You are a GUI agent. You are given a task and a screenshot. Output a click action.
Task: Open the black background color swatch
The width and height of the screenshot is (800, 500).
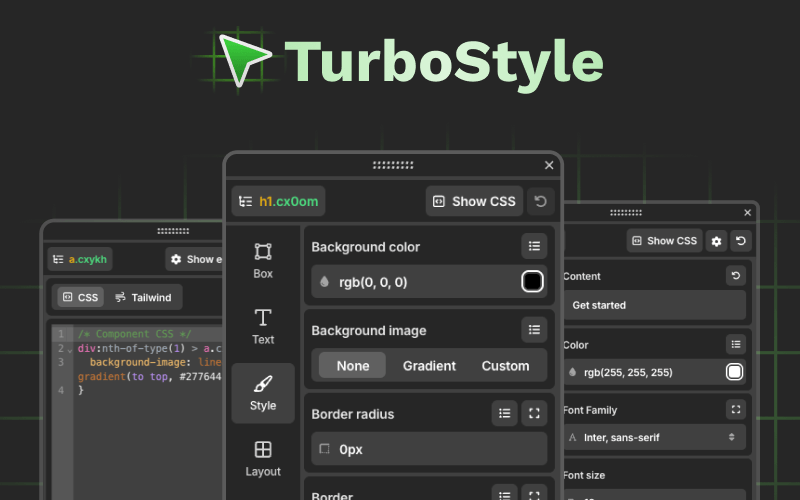tap(532, 282)
